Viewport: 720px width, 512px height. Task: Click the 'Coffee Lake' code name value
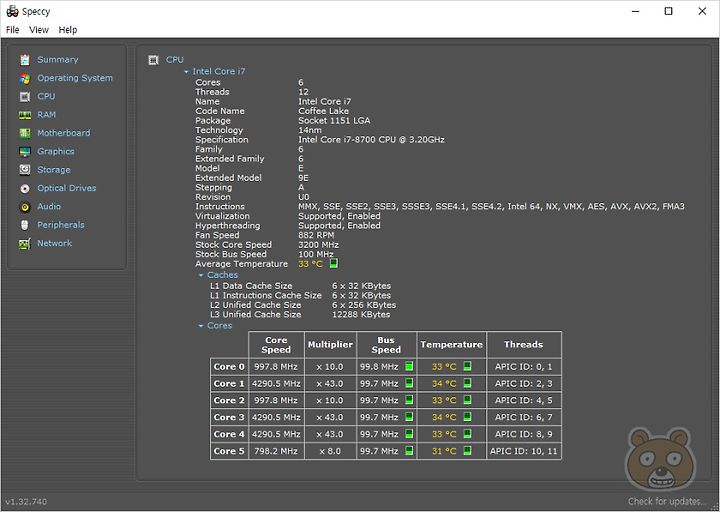click(323, 111)
